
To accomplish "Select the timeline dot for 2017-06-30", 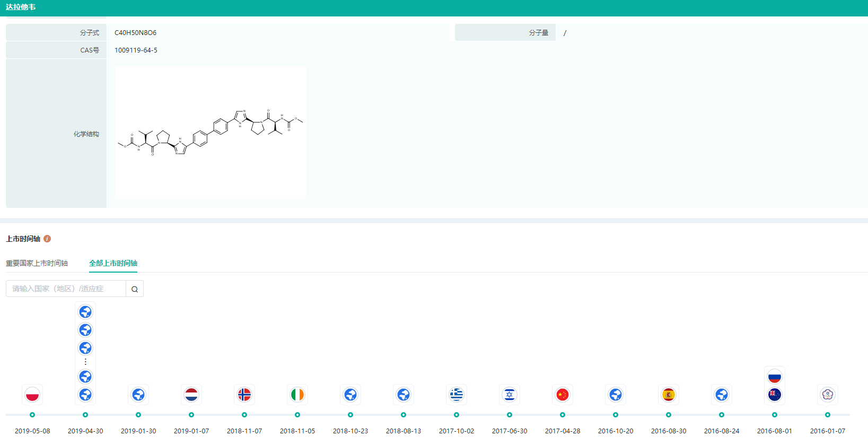I will pyautogui.click(x=510, y=415).
